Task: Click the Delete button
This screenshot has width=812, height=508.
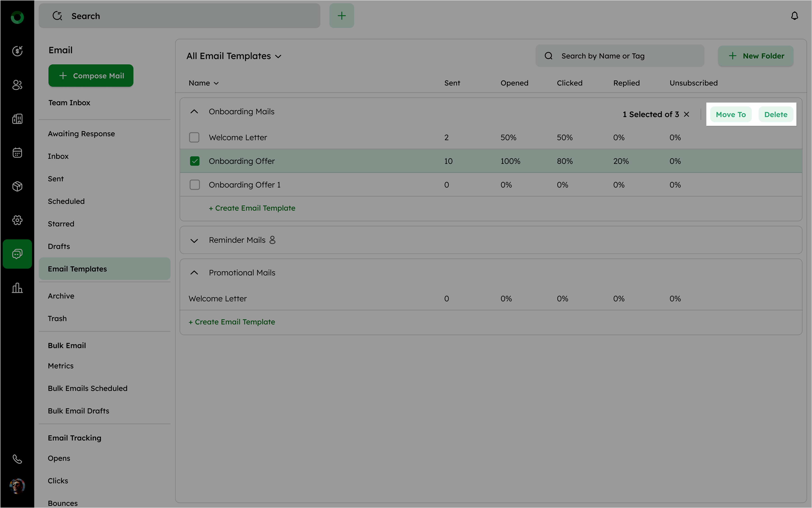Action: [775, 115]
